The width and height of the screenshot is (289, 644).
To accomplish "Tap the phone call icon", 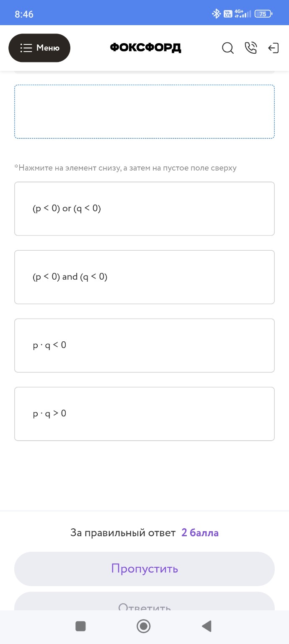I will [x=250, y=48].
